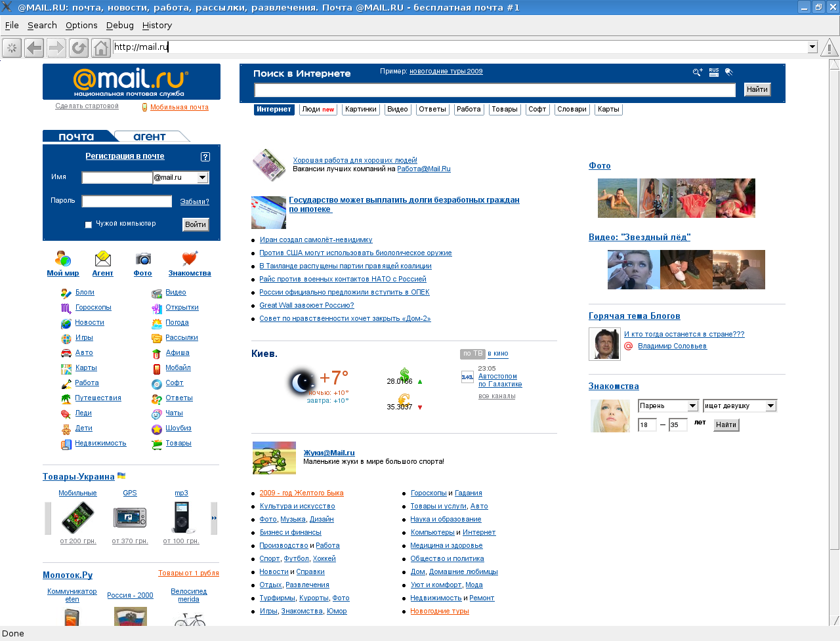Expand the ищет девушку dropdown
The image size is (840, 641).
click(771, 406)
